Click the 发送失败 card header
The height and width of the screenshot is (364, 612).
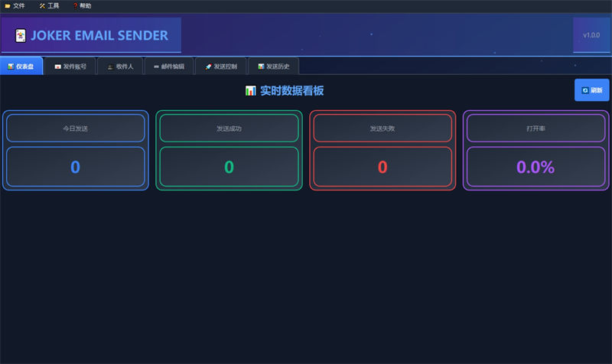click(x=382, y=128)
